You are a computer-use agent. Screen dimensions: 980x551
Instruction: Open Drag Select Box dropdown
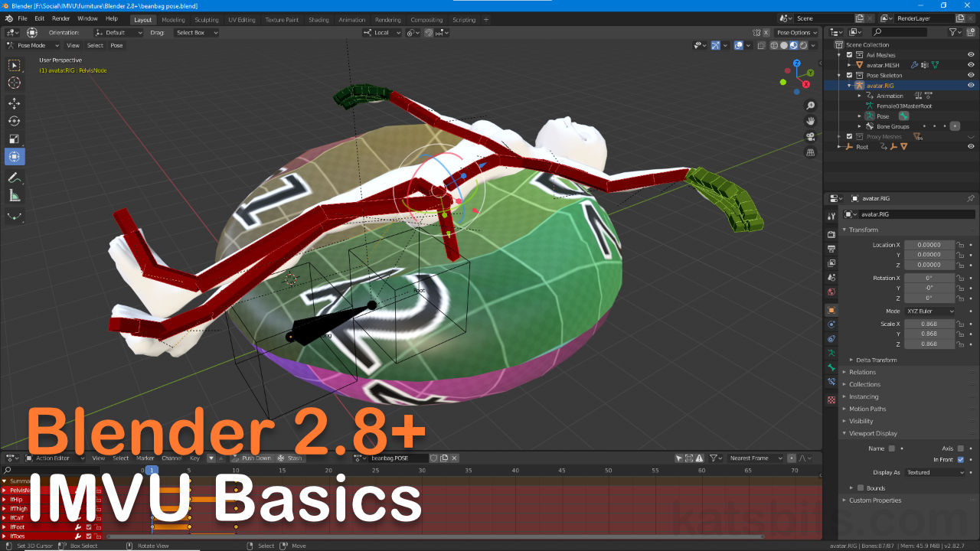(196, 33)
